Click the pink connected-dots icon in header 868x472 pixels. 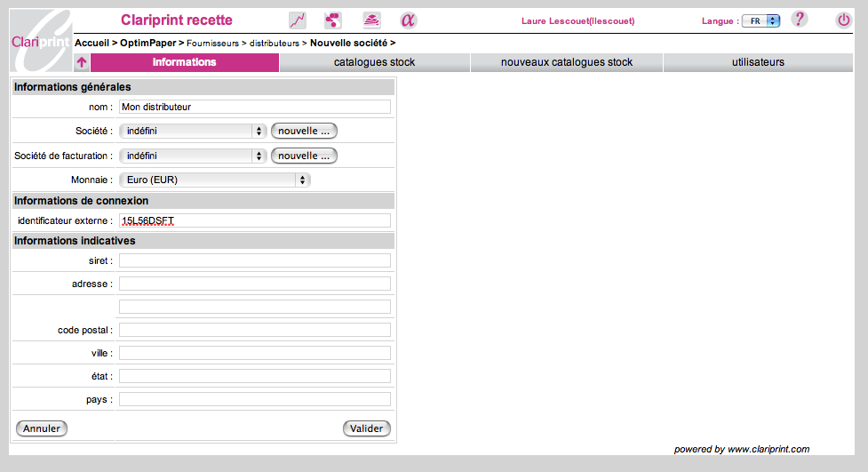pyautogui.click(x=333, y=20)
